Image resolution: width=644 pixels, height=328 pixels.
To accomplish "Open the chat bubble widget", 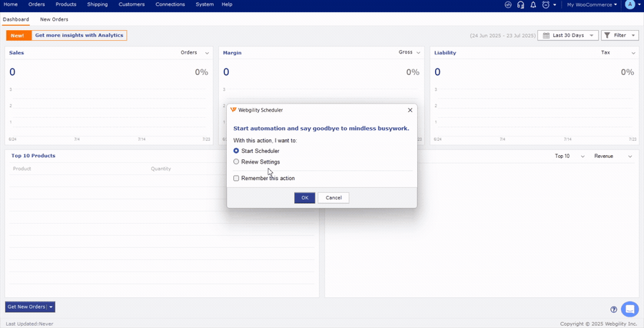I will (630, 309).
